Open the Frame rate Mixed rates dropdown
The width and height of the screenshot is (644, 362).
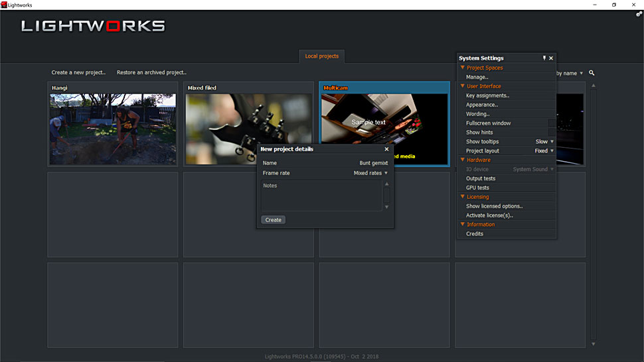coord(370,173)
